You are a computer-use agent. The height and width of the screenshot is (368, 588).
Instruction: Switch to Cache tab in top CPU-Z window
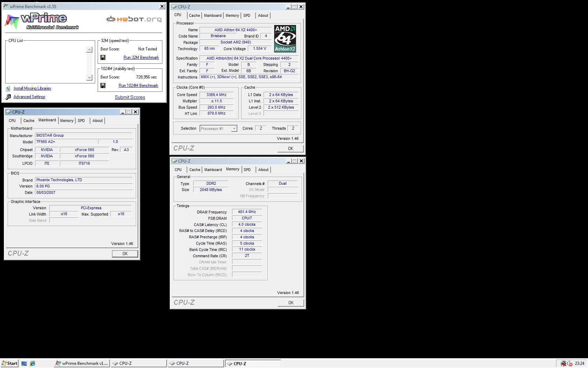[194, 15]
